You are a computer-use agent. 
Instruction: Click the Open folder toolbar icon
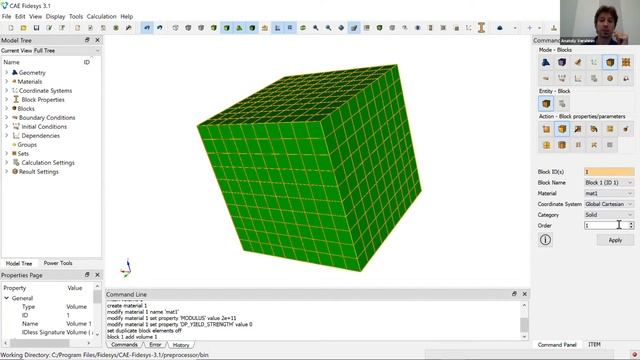pos(24,28)
